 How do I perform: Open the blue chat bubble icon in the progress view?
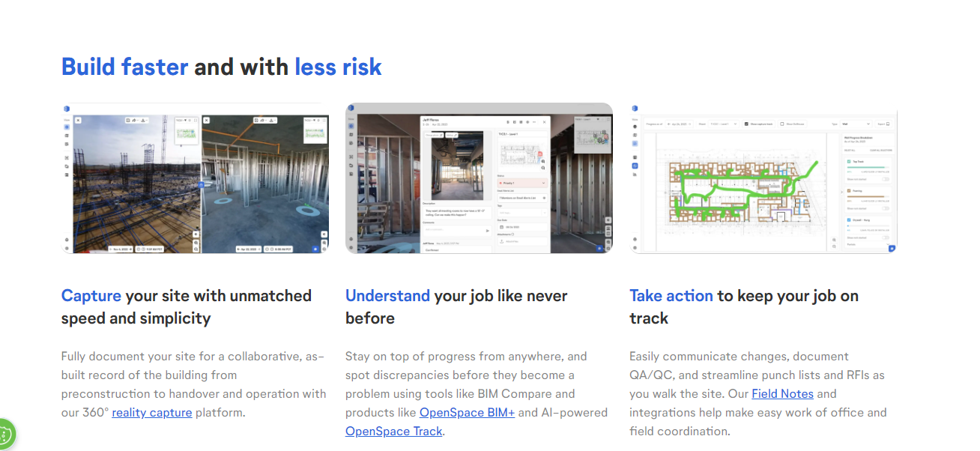(x=892, y=249)
